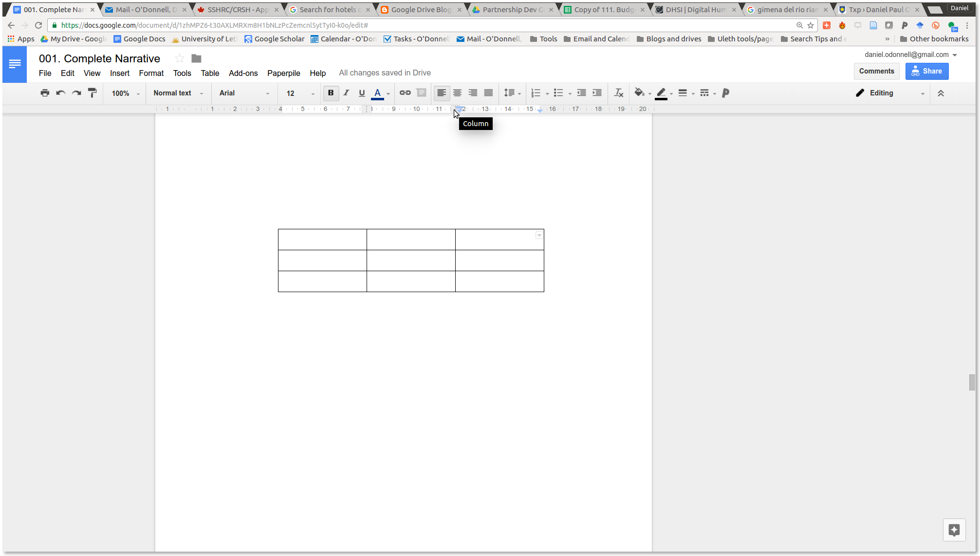Image resolution: width=980 pixels, height=556 pixels.
Task: Toggle bold formatting on selected text
Action: coord(331,93)
